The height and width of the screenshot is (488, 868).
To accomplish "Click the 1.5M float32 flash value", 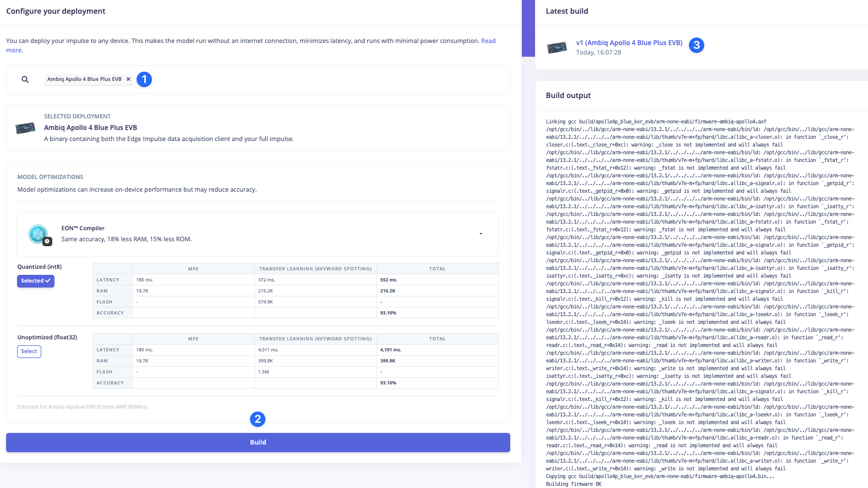I will [x=264, y=372].
